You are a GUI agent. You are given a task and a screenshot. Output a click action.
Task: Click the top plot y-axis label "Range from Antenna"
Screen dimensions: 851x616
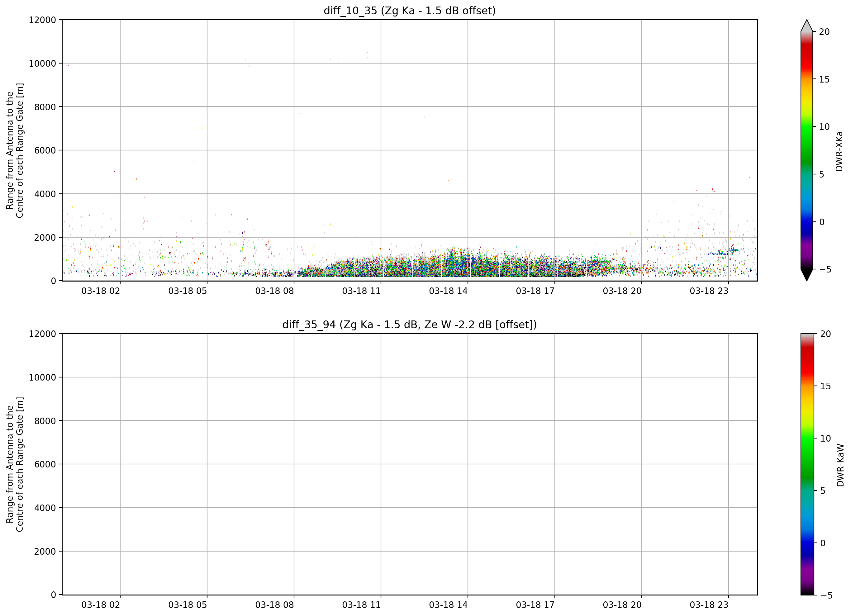[x=15, y=150]
